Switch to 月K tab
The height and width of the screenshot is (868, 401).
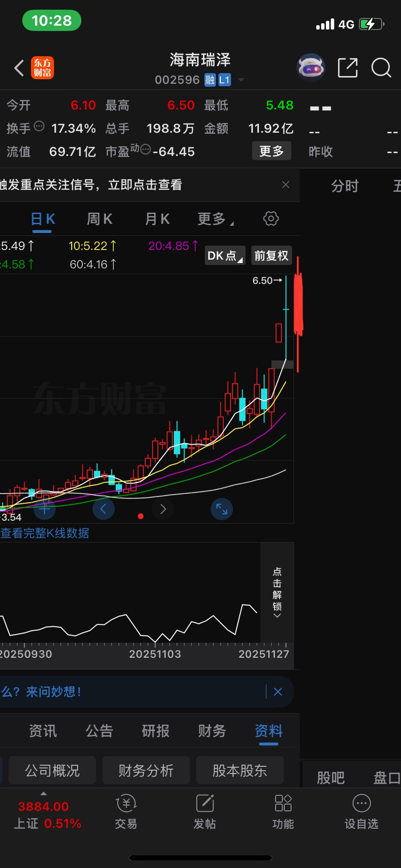click(x=157, y=219)
